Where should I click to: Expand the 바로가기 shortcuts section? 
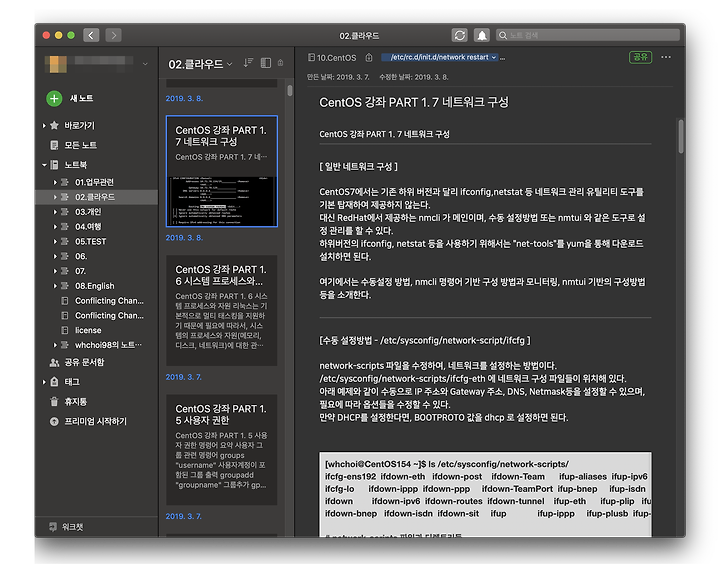point(44,125)
